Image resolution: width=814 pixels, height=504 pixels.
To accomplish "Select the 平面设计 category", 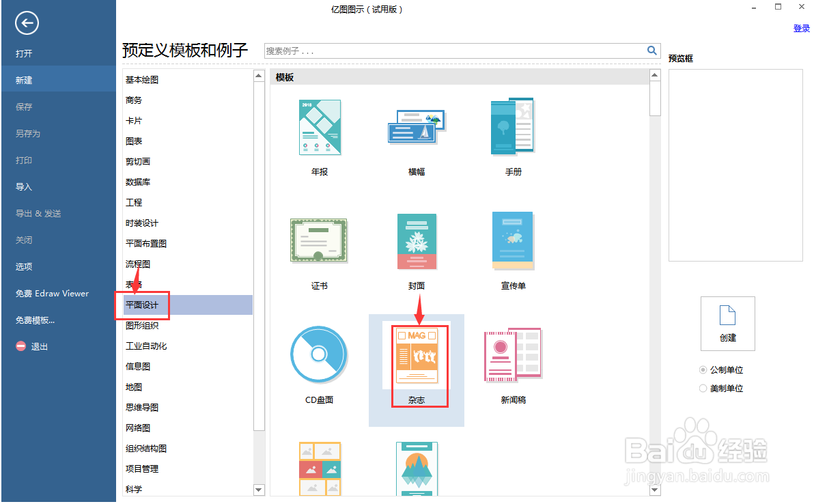I will [x=188, y=305].
